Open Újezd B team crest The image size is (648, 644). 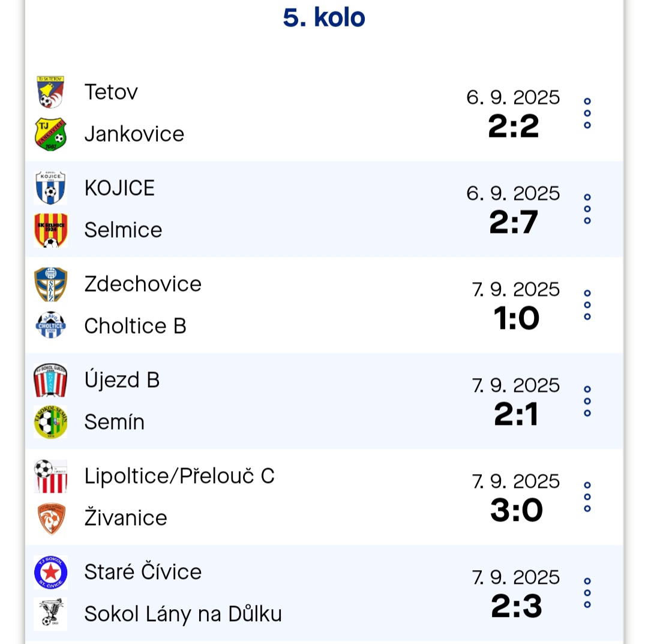tap(50, 380)
